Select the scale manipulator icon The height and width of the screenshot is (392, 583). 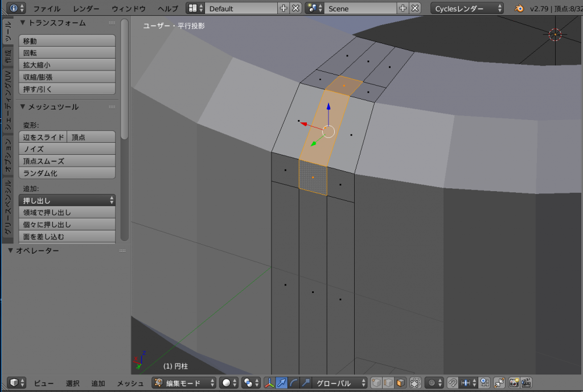[306, 383]
